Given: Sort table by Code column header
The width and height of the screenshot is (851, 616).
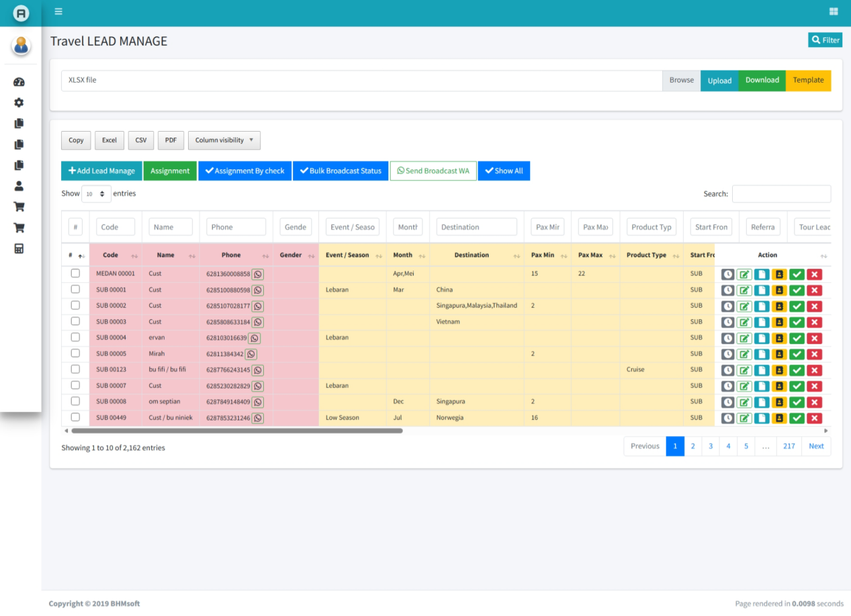Looking at the screenshot, I should click(x=116, y=255).
